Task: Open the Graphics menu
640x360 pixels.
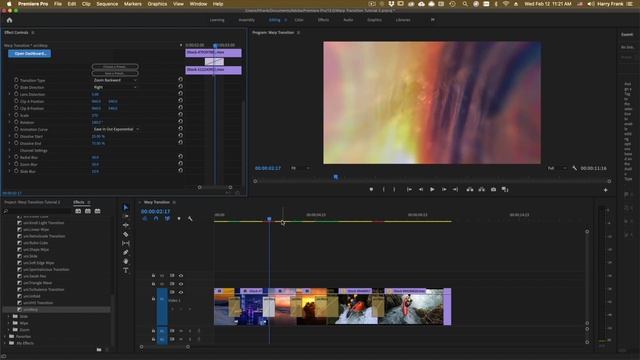Action: point(157,4)
